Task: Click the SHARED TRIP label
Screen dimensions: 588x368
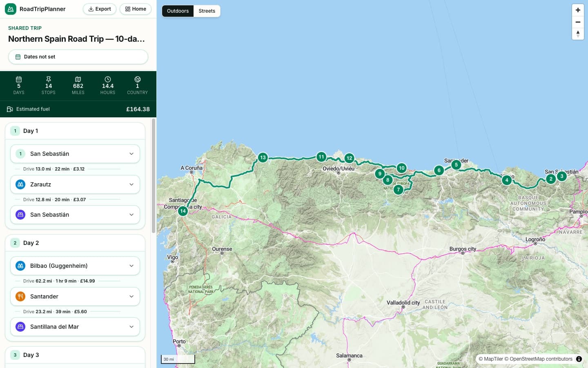Action: coord(25,28)
